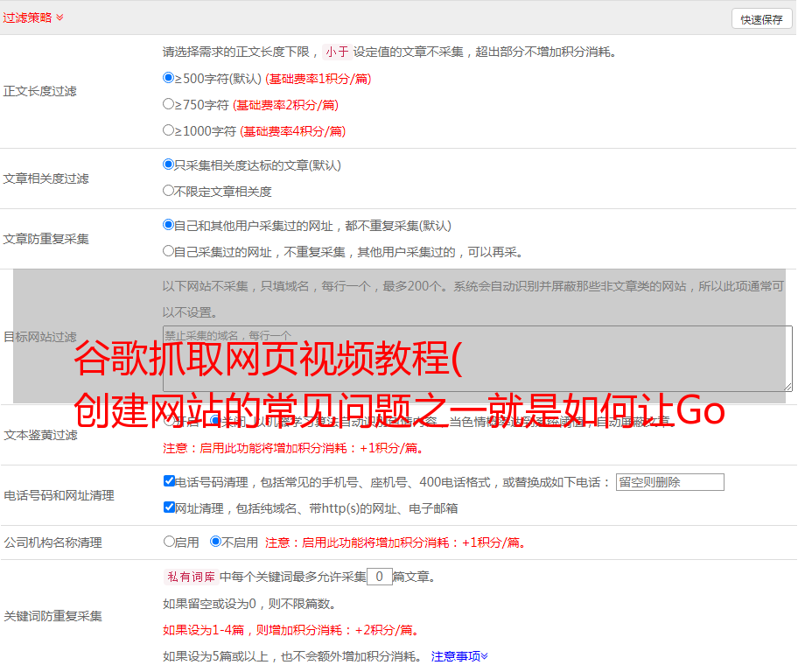The height and width of the screenshot is (672, 798).
Task: Click the 留空则删除 phone replacement field
Action: point(669,482)
